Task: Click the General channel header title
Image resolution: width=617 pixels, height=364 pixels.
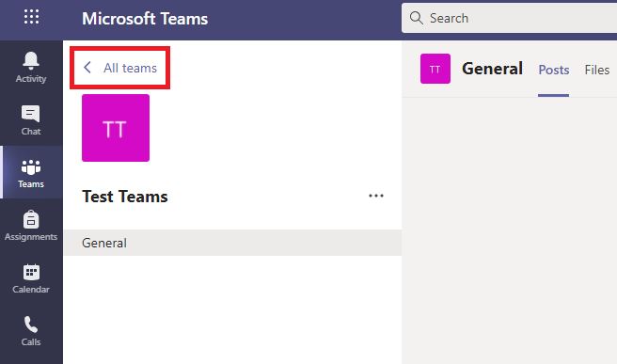Action: coord(492,69)
